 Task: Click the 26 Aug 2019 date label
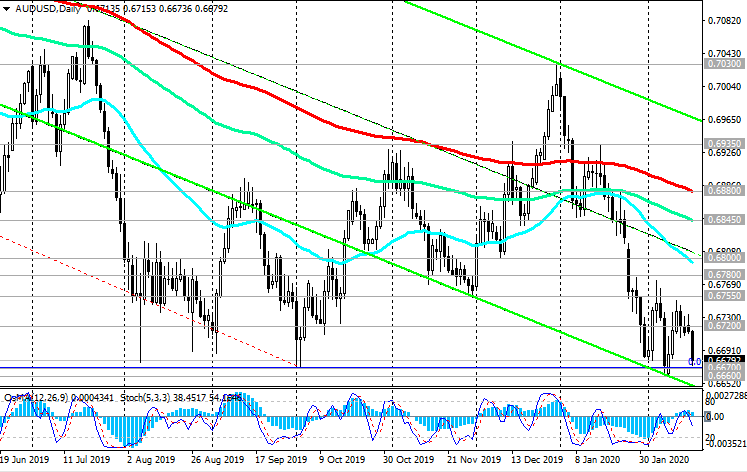coord(217,460)
